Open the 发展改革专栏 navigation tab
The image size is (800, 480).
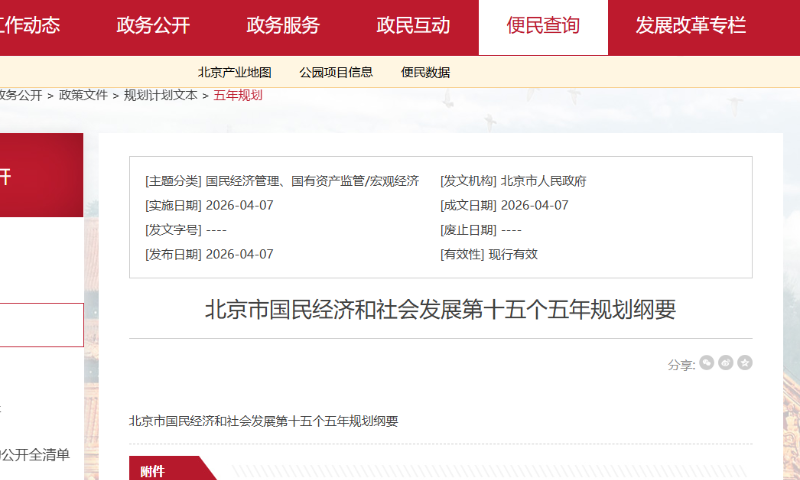(x=691, y=26)
